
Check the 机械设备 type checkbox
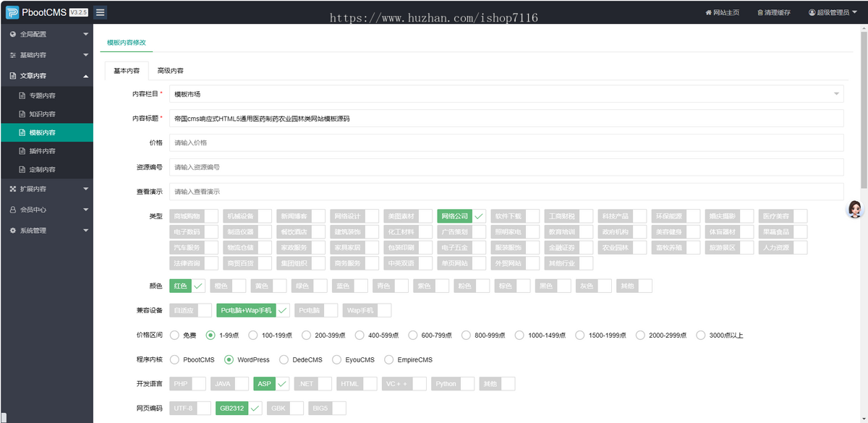(247, 216)
